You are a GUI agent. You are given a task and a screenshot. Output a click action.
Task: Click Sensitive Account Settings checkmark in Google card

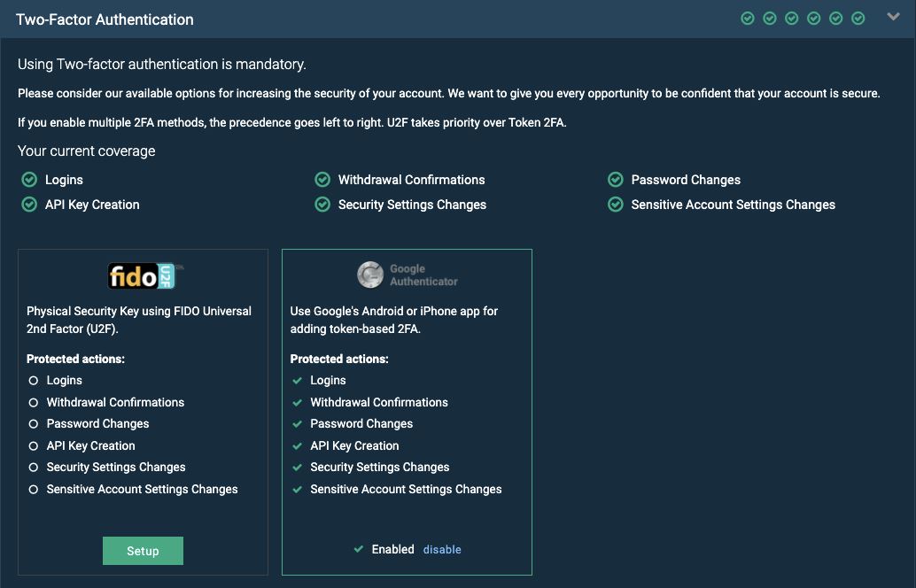(x=298, y=490)
